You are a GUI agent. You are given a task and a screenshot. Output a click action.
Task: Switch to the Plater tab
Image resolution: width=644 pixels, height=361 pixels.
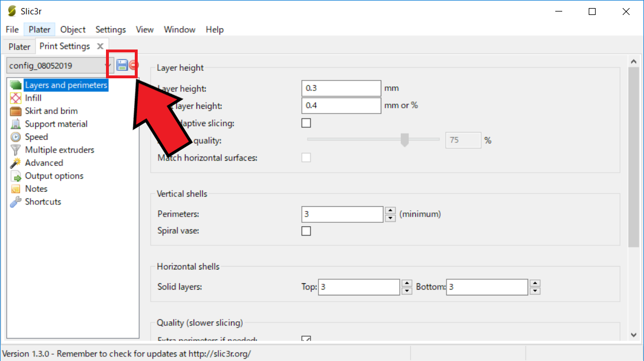pos(20,47)
